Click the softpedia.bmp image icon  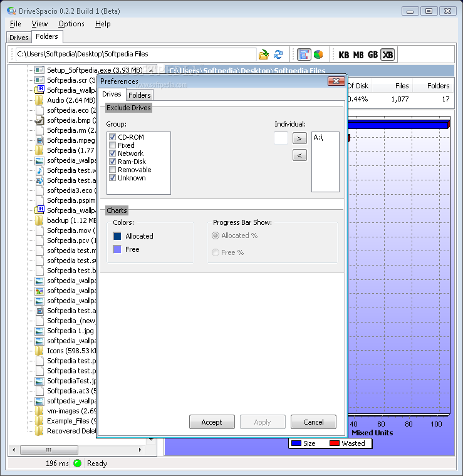(x=39, y=120)
